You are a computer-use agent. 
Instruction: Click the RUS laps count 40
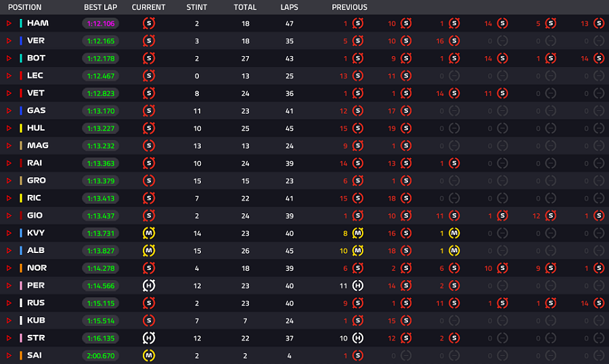click(290, 303)
